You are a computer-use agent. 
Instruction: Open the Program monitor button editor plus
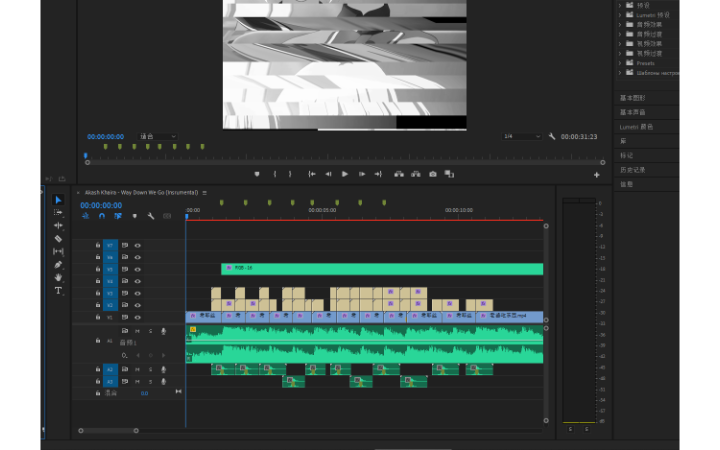point(596,175)
